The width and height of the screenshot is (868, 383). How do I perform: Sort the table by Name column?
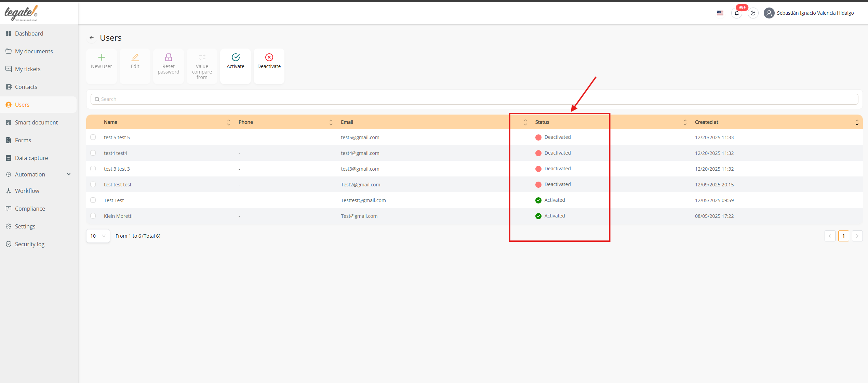(x=228, y=122)
